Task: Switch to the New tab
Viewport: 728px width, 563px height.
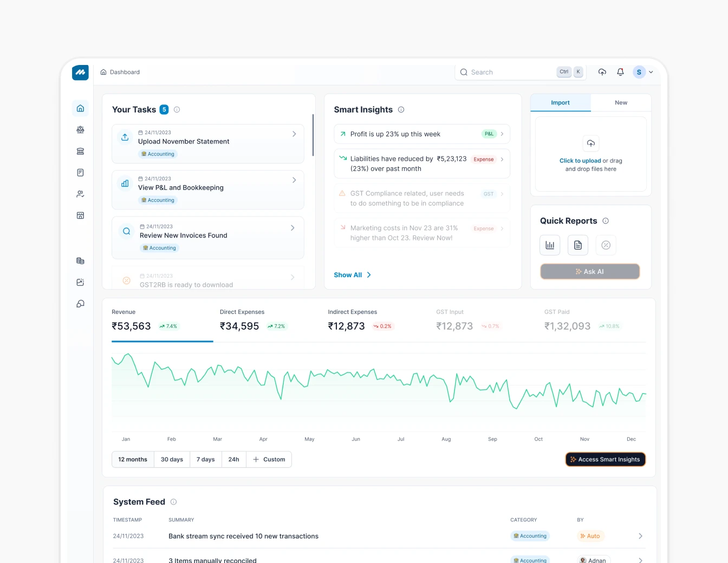Action: click(x=621, y=102)
